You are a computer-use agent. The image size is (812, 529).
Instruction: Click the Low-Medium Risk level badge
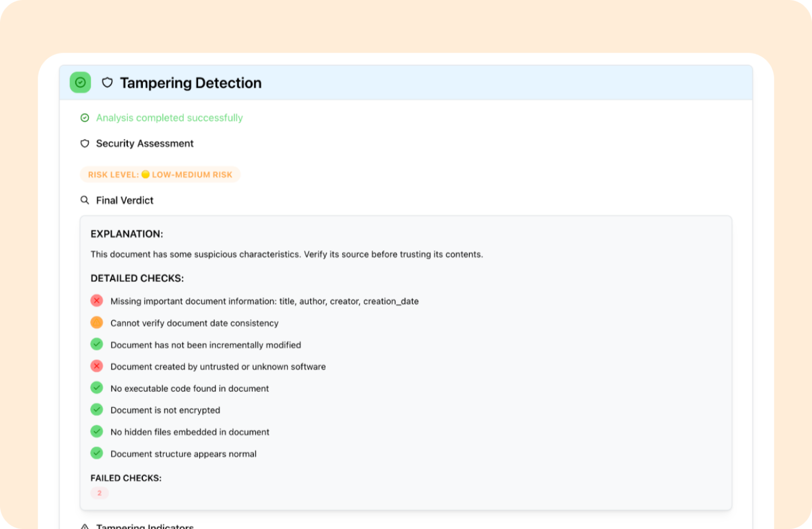tap(160, 175)
